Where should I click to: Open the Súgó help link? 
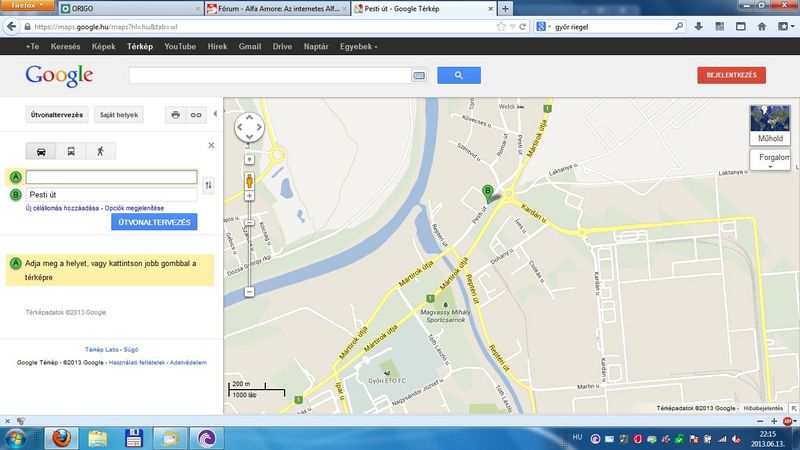pyautogui.click(x=131, y=349)
